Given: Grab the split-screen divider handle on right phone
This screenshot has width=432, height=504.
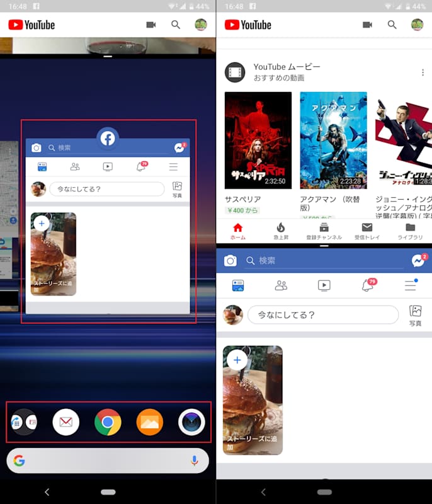Looking at the screenshot, I should tap(324, 246).
